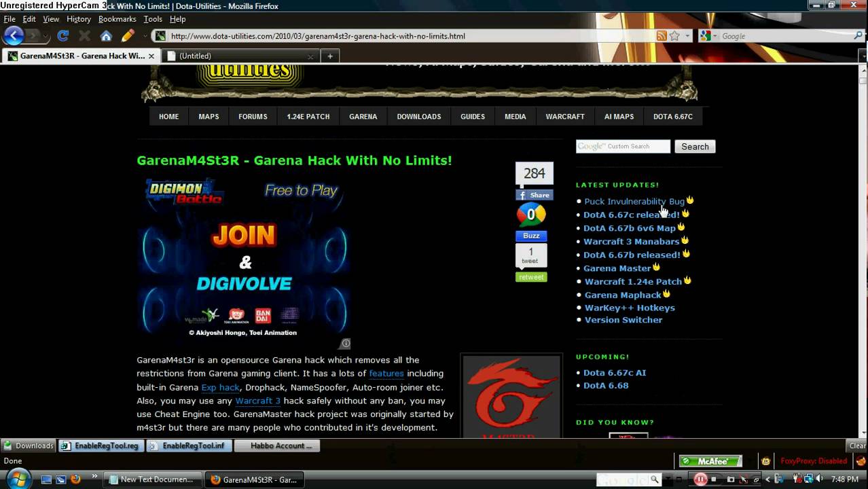This screenshot has width=868, height=489.
Task: Go to the Home page icon
Action: click(106, 36)
